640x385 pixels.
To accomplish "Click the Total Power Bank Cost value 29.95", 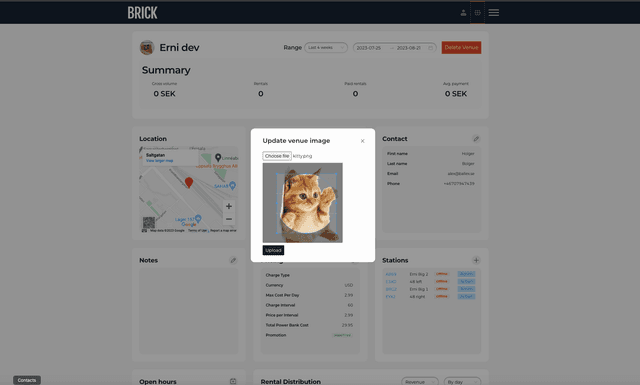I will 347,325.
